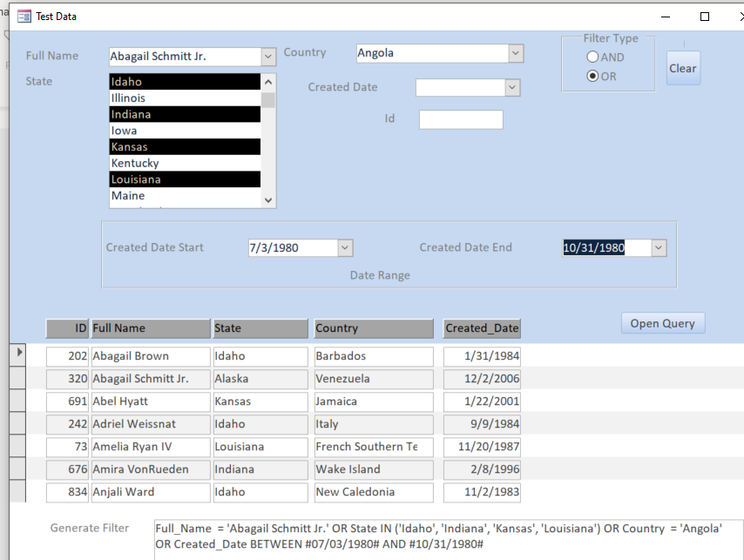Select Indiana in the State list
Image resolution: width=744 pixels, height=560 pixels.
(185, 114)
